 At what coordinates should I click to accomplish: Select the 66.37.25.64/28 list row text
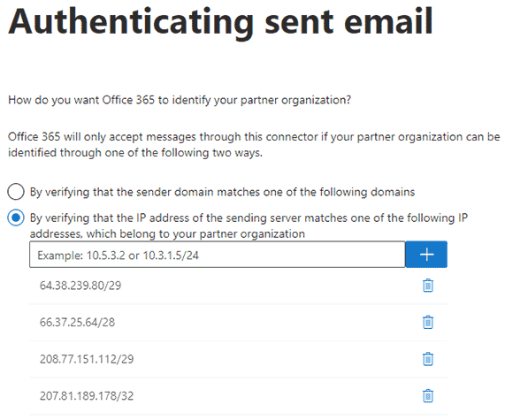coord(77,323)
